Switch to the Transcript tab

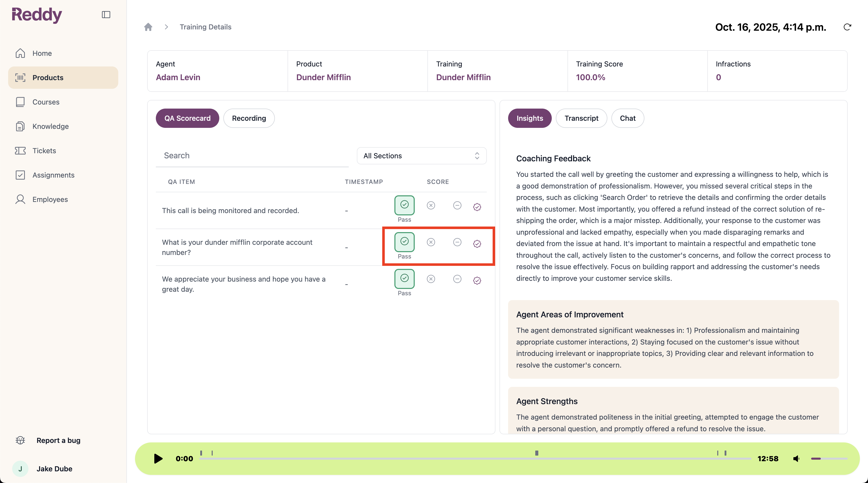[x=581, y=118]
